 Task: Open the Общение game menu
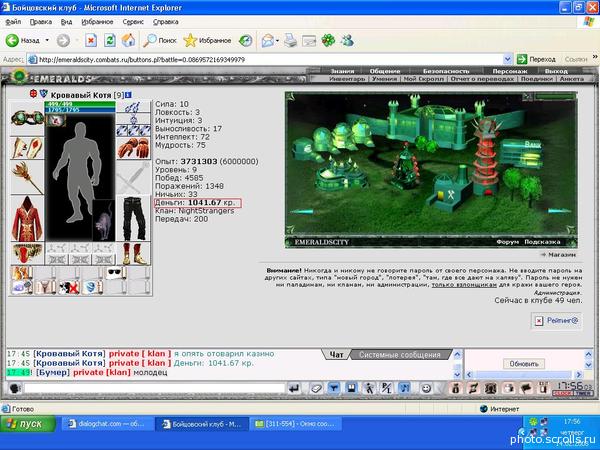click(385, 71)
